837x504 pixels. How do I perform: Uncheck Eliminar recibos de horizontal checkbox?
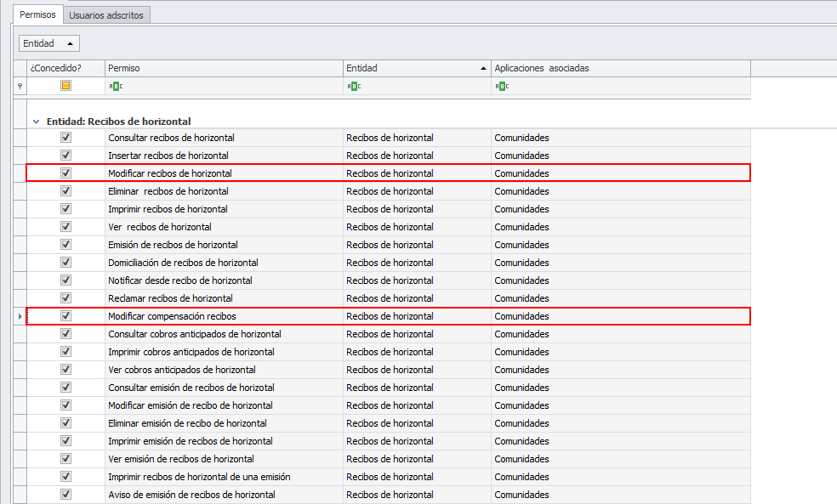click(65, 191)
